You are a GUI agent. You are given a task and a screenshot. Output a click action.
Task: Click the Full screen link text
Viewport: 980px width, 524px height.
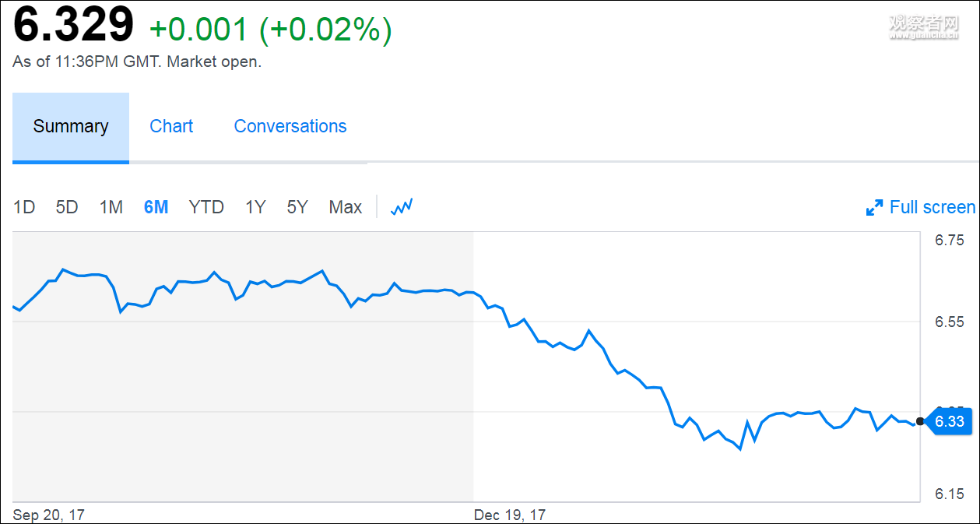point(932,208)
